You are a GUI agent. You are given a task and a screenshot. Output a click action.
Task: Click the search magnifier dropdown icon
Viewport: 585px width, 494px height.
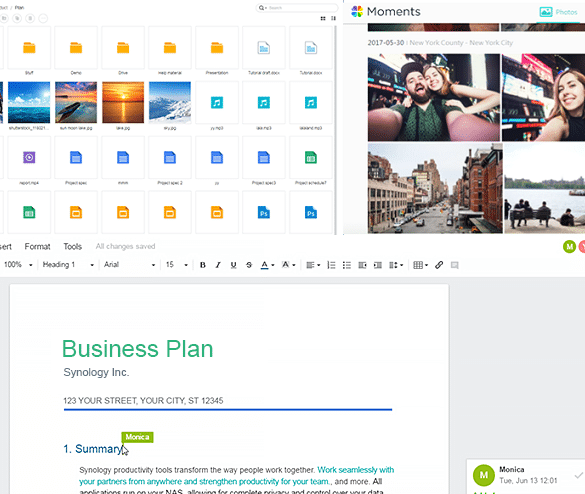tap(263, 7)
